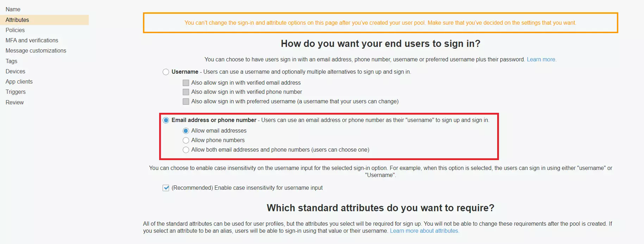Go to the Name step

13,9
